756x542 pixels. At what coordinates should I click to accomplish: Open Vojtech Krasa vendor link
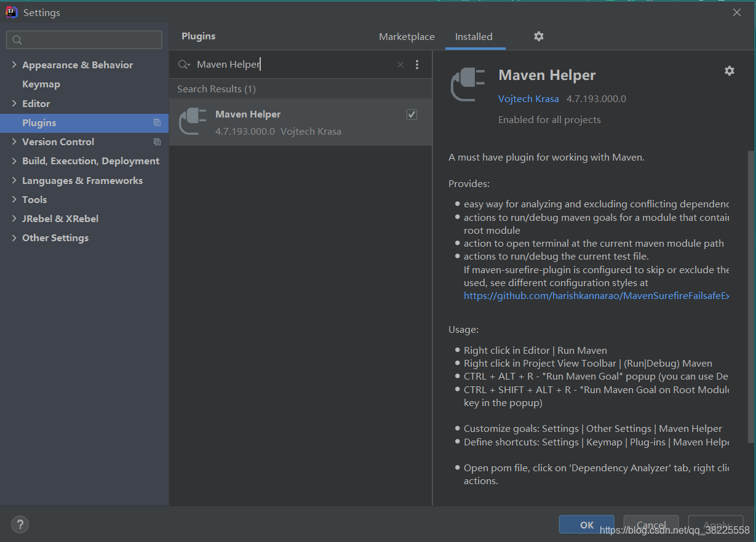coord(528,99)
